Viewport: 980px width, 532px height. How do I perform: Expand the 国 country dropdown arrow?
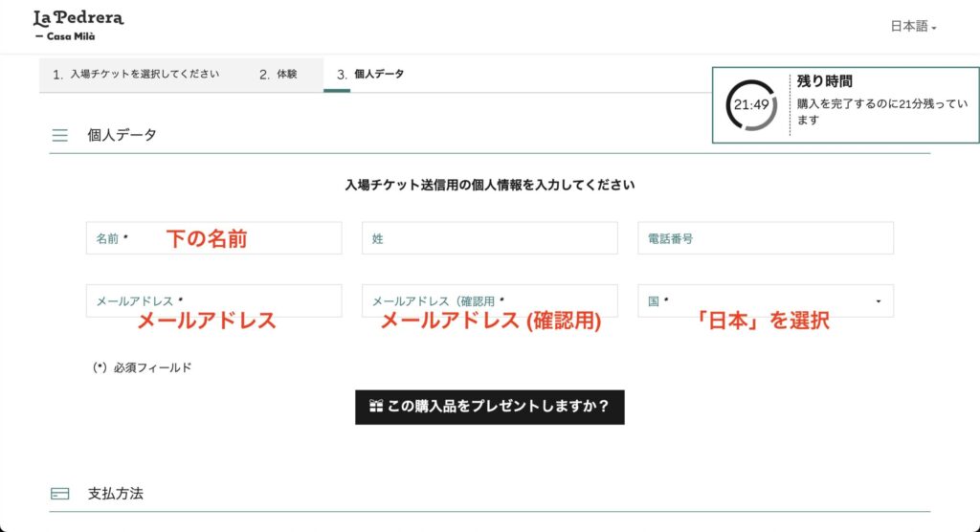[x=879, y=301]
